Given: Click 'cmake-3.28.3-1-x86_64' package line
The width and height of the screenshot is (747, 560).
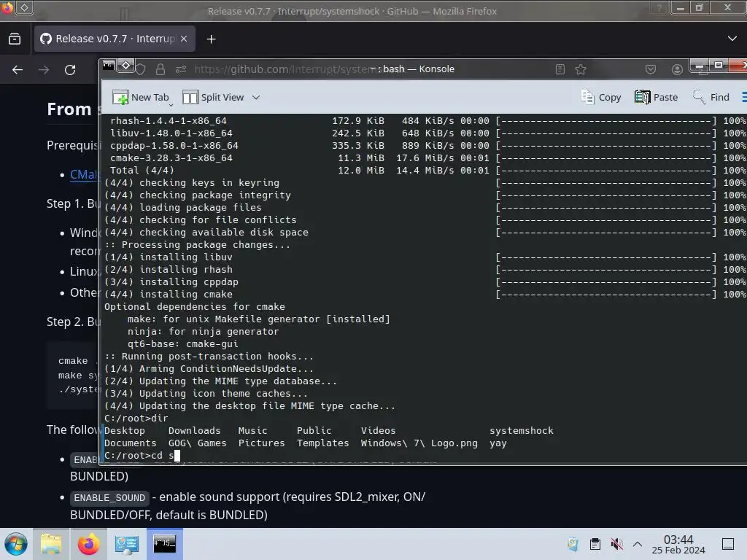Looking at the screenshot, I should [171, 158].
